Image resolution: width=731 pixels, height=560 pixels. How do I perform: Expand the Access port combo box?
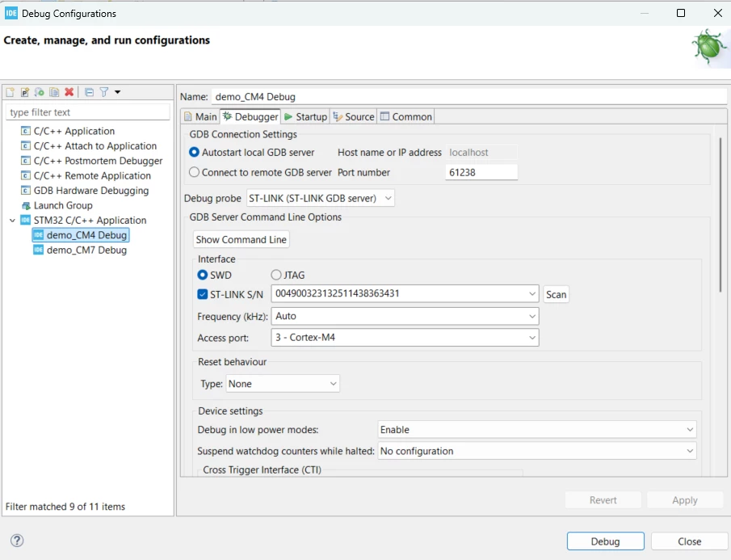click(x=405, y=337)
